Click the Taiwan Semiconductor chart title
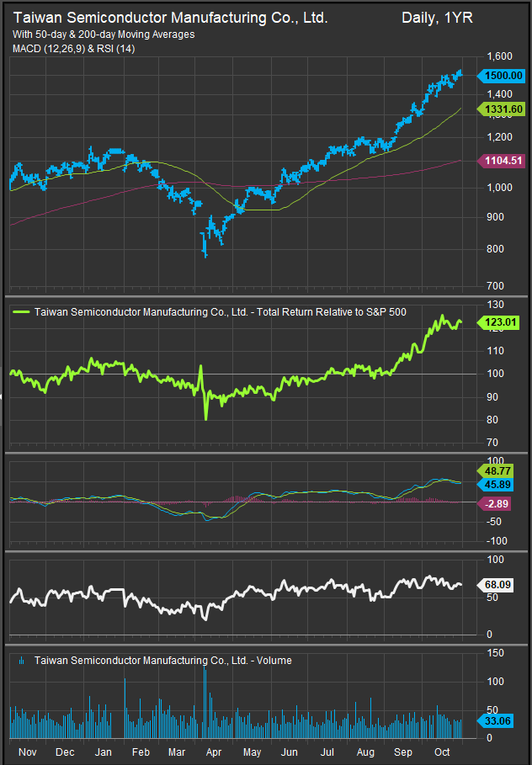Screen dimensions: 532x765 [x=170, y=18]
